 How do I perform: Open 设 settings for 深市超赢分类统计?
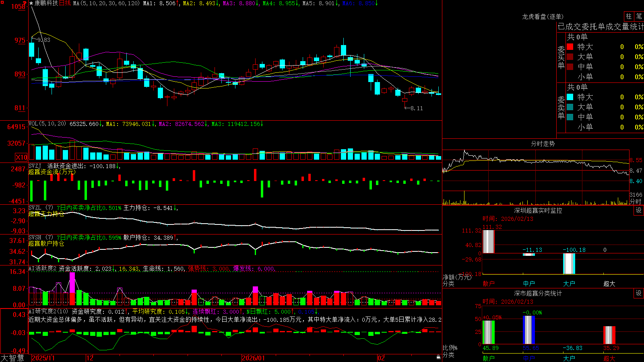(x=639, y=293)
